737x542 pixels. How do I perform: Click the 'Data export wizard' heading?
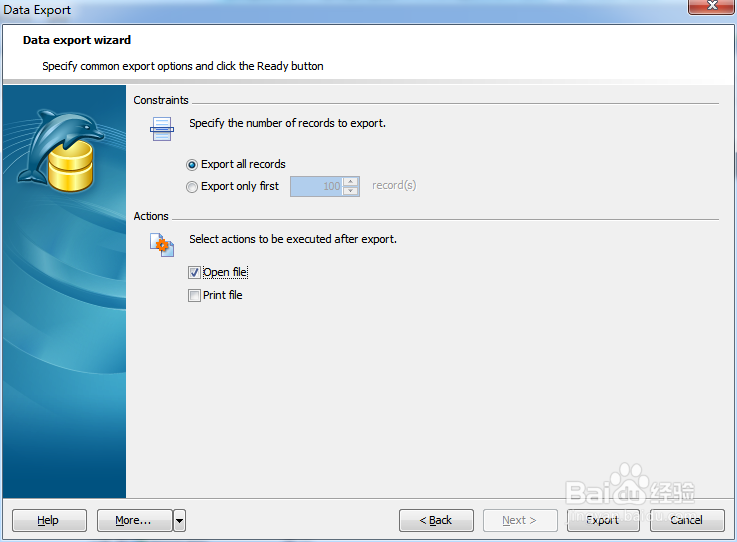point(77,40)
